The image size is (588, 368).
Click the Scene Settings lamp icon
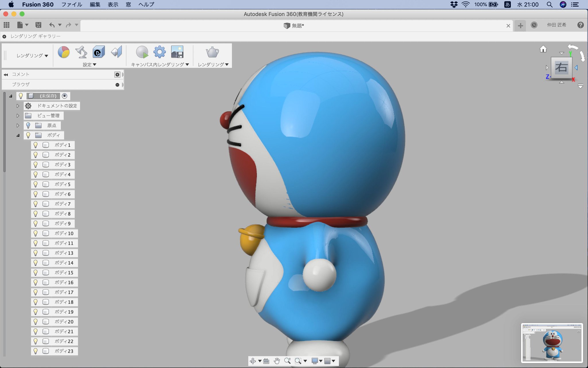pos(81,52)
